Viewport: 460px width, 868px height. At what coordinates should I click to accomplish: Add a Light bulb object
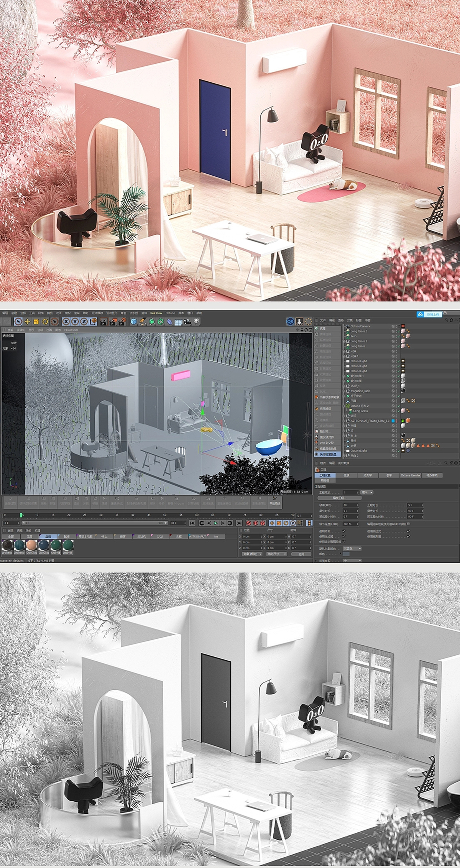[x=196, y=321]
